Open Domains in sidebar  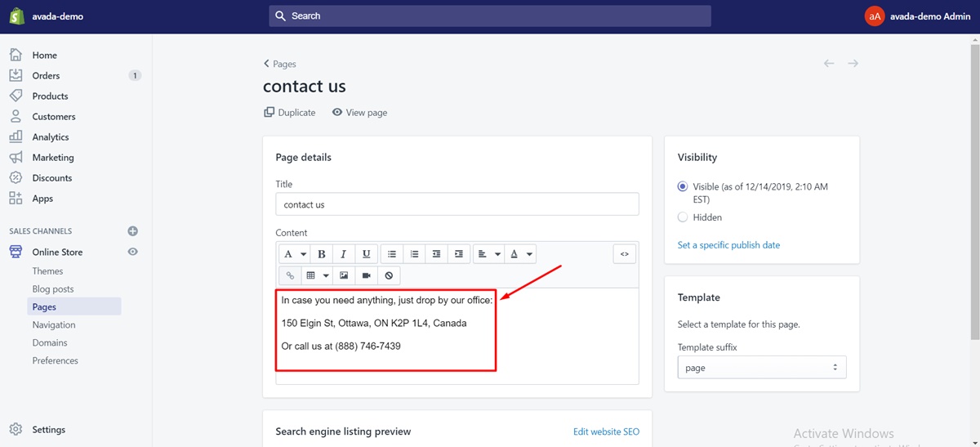50,343
